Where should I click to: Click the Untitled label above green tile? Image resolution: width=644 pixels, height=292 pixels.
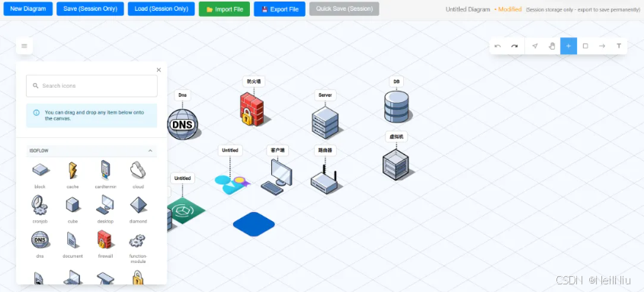point(182,178)
